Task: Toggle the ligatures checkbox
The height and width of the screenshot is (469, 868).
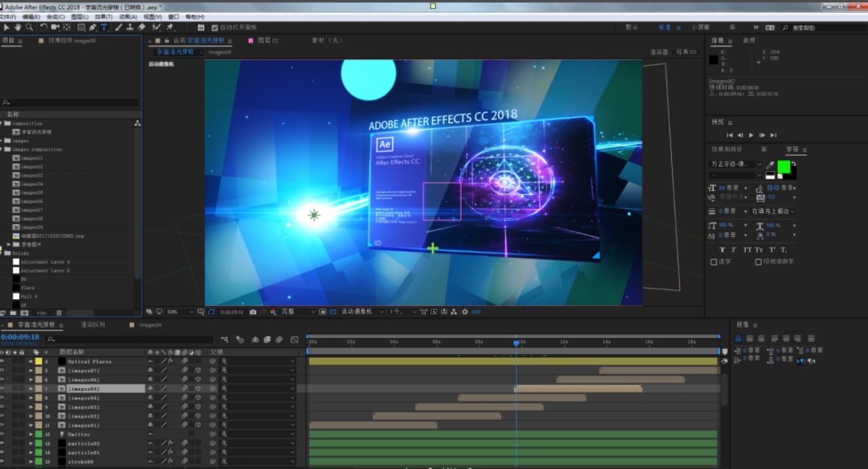Action: (x=713, y=262)
